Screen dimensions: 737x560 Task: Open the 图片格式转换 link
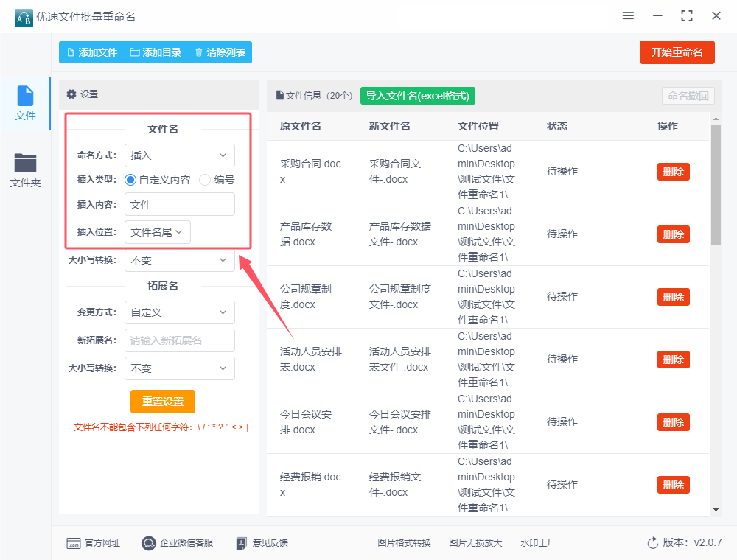[x=404, y=543]
